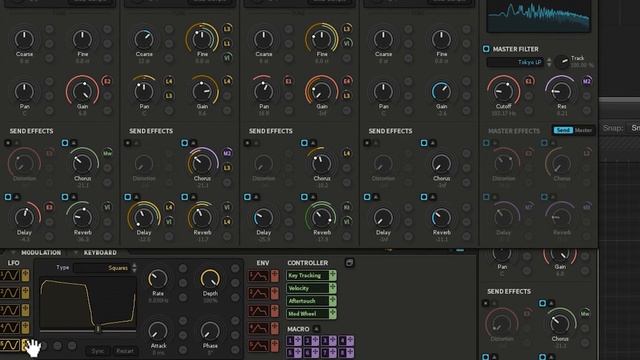Viewport: 640px width, 360px height.
Task: Select the LFO 5 waveform icon
Action: [x=10, y=345]
